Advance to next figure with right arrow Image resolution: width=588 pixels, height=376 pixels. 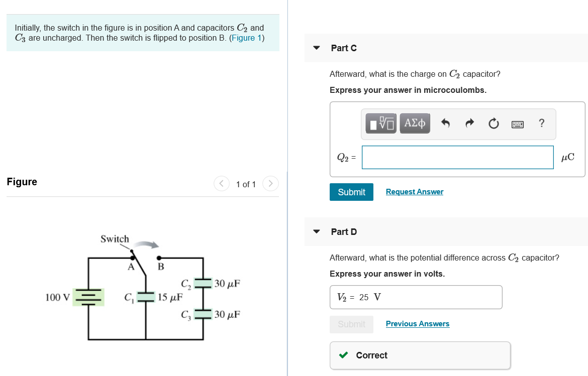270,184
